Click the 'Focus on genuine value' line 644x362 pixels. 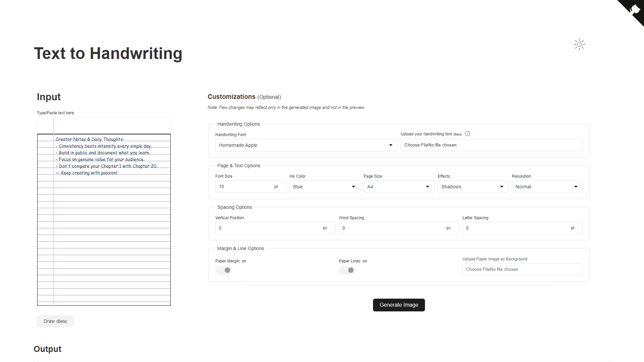(x=100, y=159)
